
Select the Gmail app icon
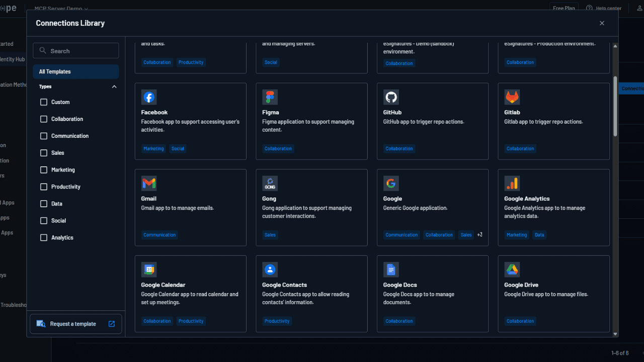(x=148, y=183)
